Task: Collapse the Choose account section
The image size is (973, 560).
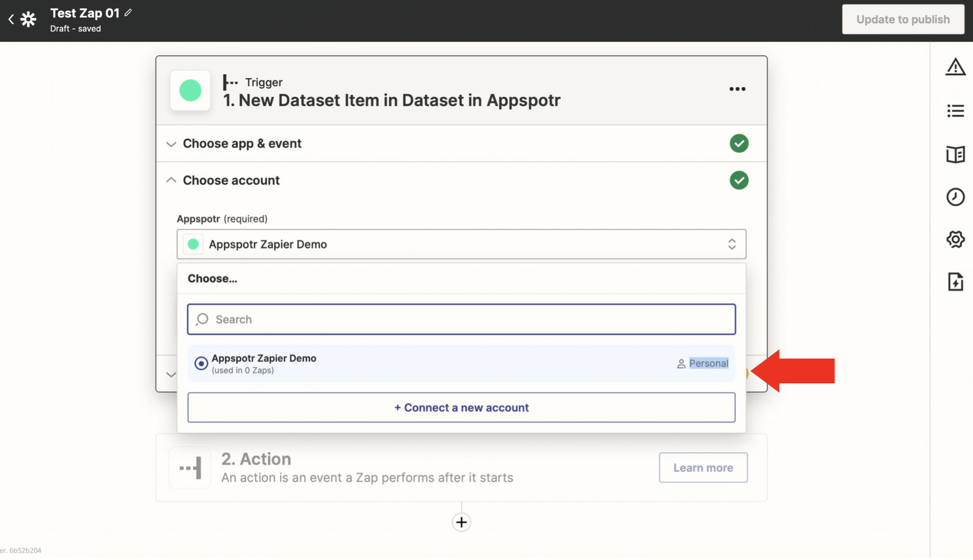Action: (x=461, y=181)
